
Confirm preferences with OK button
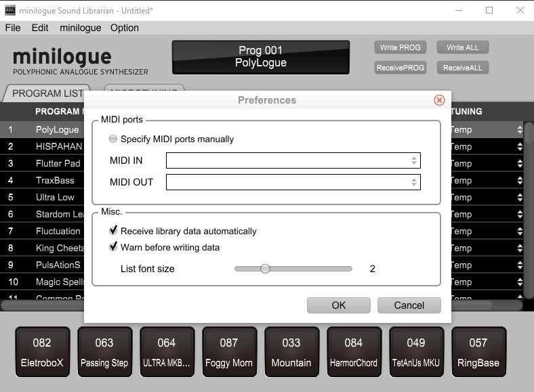339,305
